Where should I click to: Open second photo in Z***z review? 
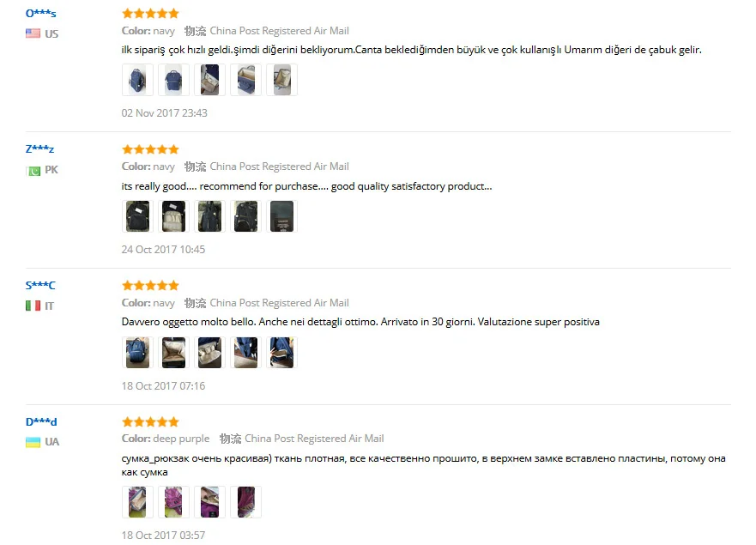tap(173, 216)
